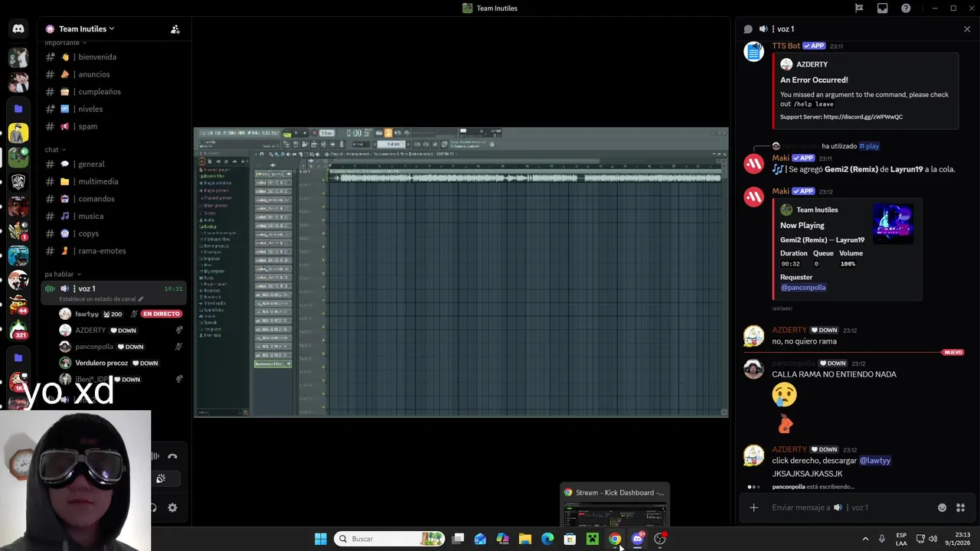Select the voz 1 voice channel
The height and width of the screenshot is (551, 980).
coord(113,289)
